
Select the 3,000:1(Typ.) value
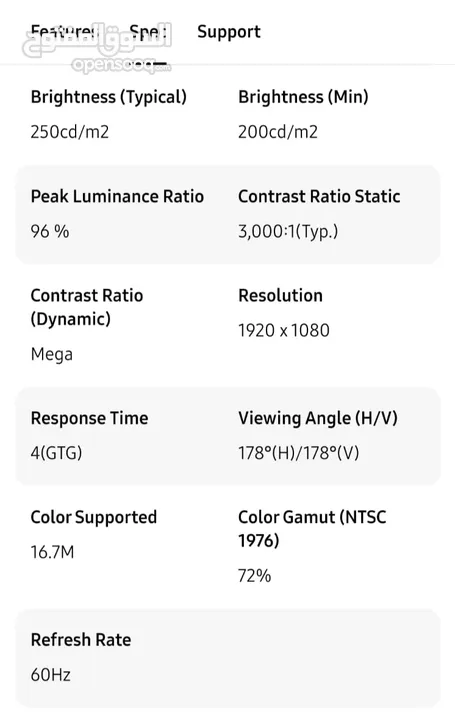tap(288, 231)
